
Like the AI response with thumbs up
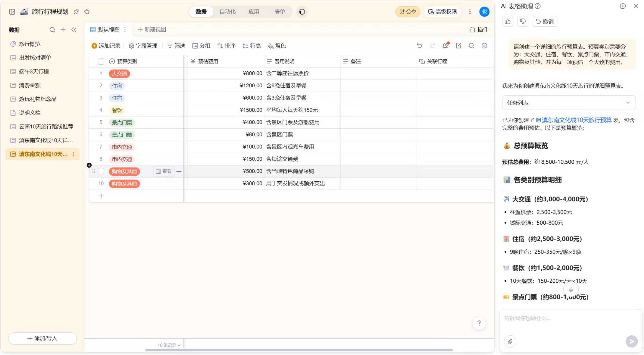click(x=507, y=21)
